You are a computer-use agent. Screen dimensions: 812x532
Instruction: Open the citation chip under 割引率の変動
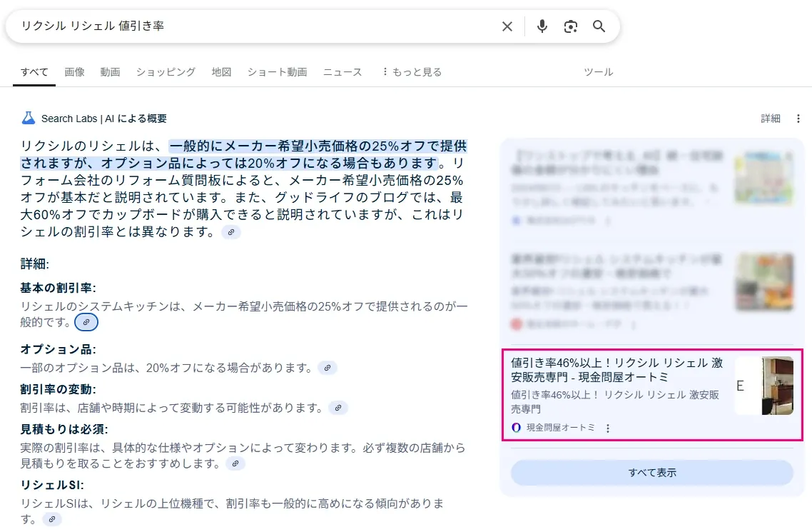tap(338, 407)
